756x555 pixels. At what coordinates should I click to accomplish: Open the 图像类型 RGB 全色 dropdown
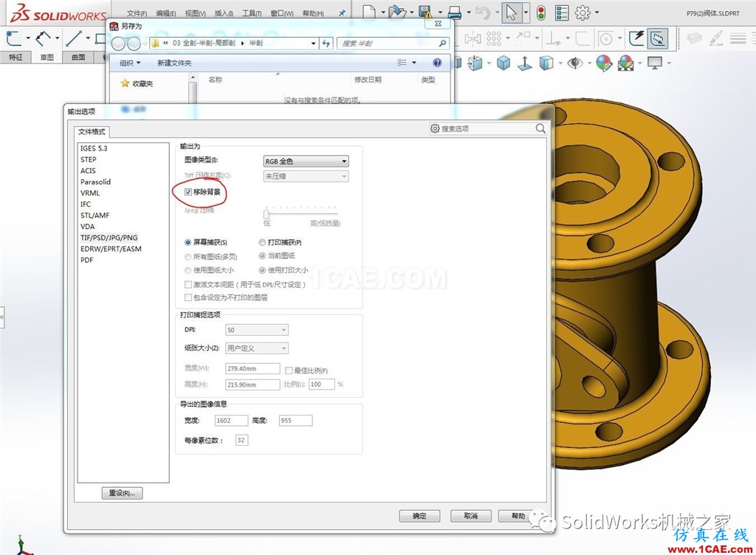pyautogui.click(x=306, y=161)
